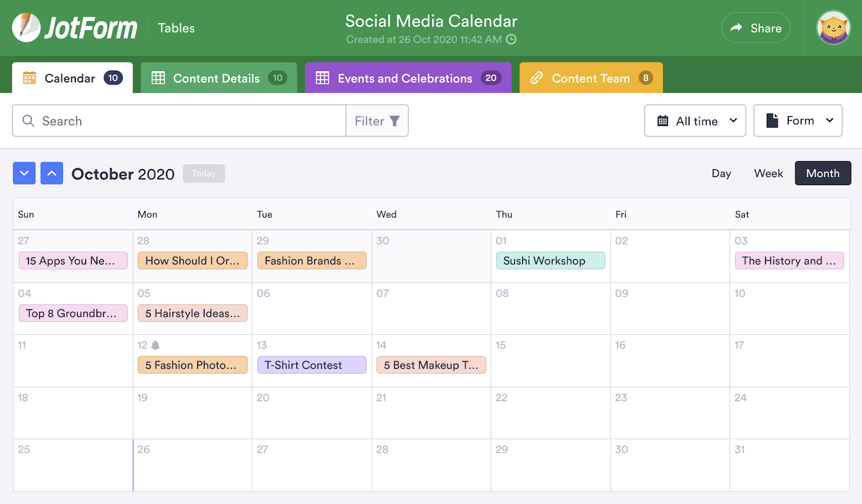This screenshot has width=862, height=504.
Task: Click the Share button
Action: (755, 27)
